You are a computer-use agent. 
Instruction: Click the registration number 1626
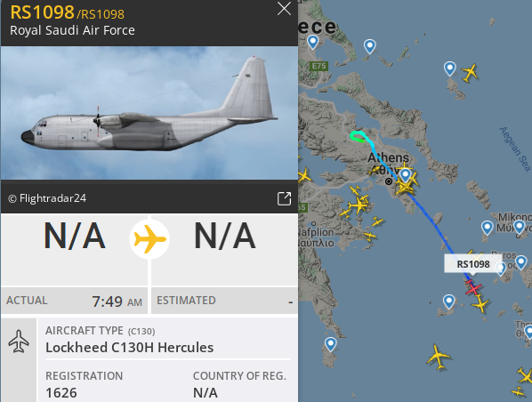61,393
